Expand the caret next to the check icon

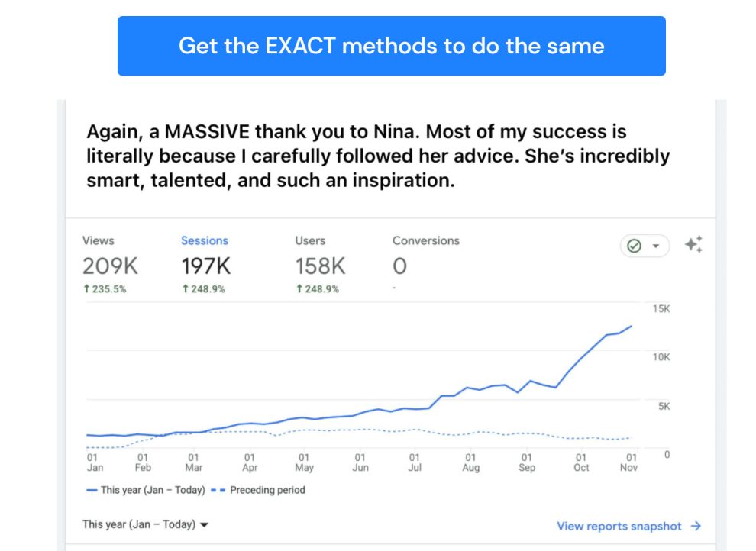[x=655, y=246]
